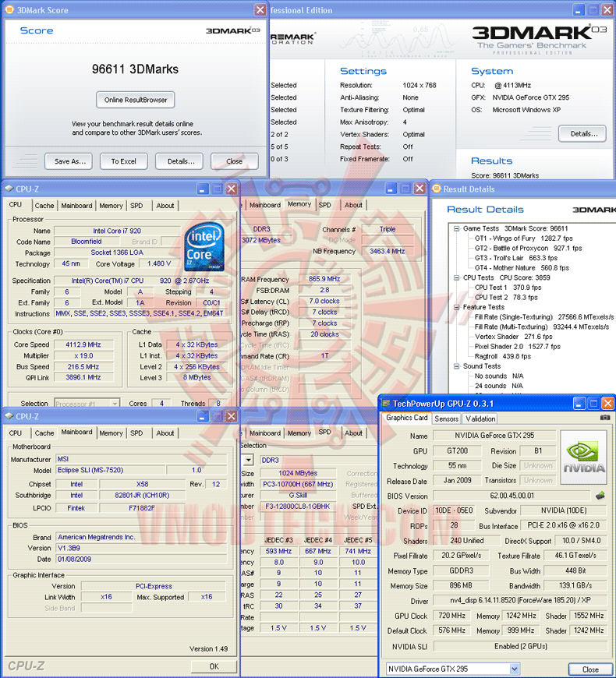Minimize the upper CPU-Z window
616x678 pixels.
[x=203, y=189]
